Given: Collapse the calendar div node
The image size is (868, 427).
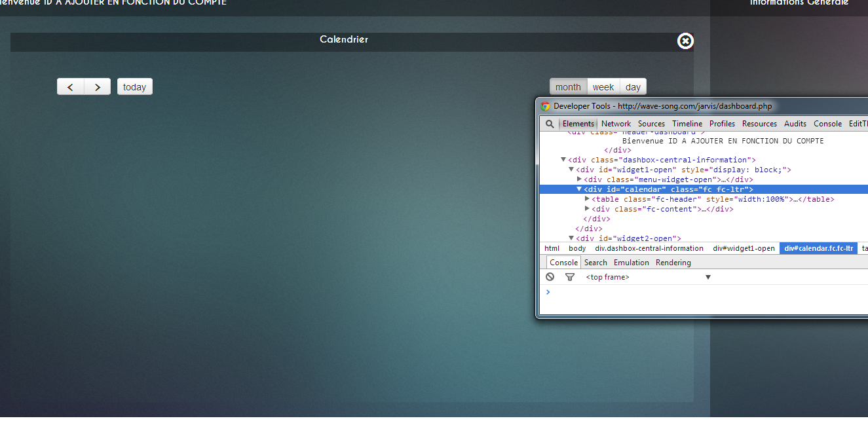Looking at the screenshot, I should [x=579, y=189].
